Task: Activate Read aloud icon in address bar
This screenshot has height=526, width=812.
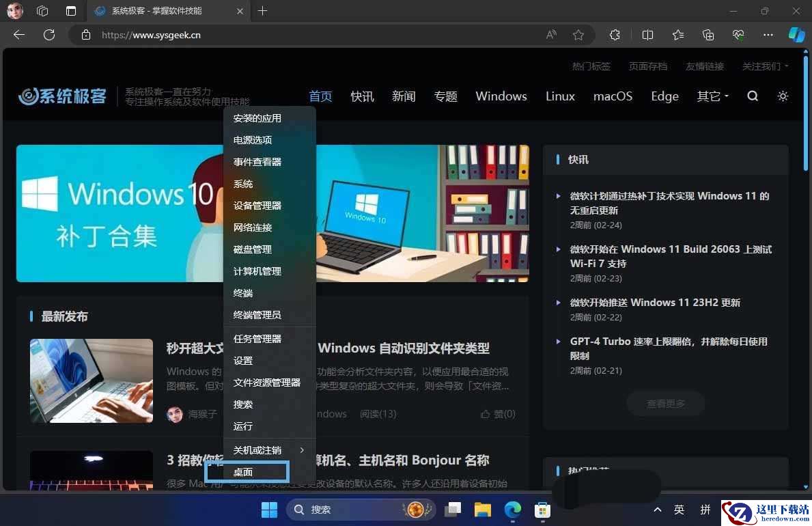Action: pos(551,35)
